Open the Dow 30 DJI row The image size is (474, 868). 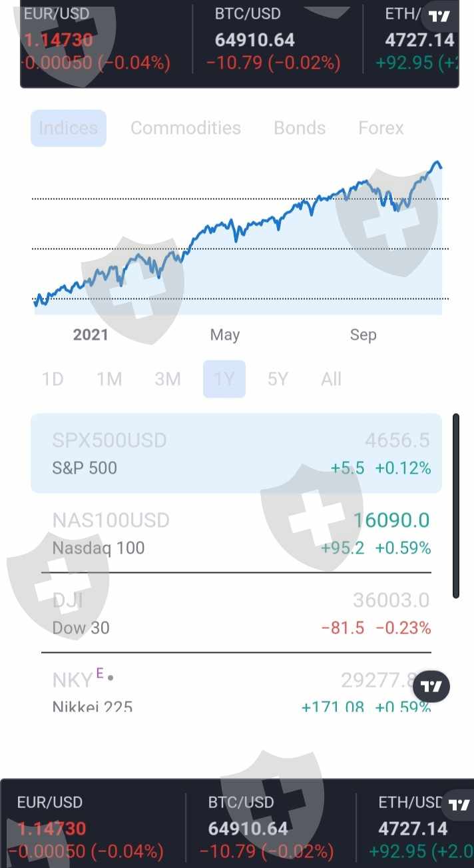(x=236, y=614)
